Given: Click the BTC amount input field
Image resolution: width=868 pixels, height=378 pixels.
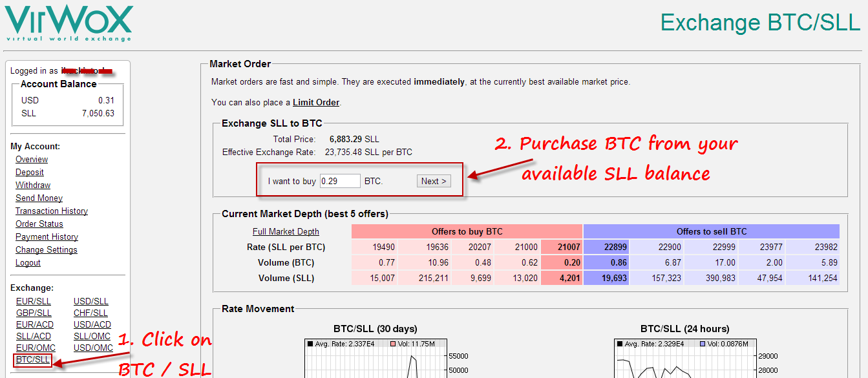Looking at the screenshot, I should 340,182.
